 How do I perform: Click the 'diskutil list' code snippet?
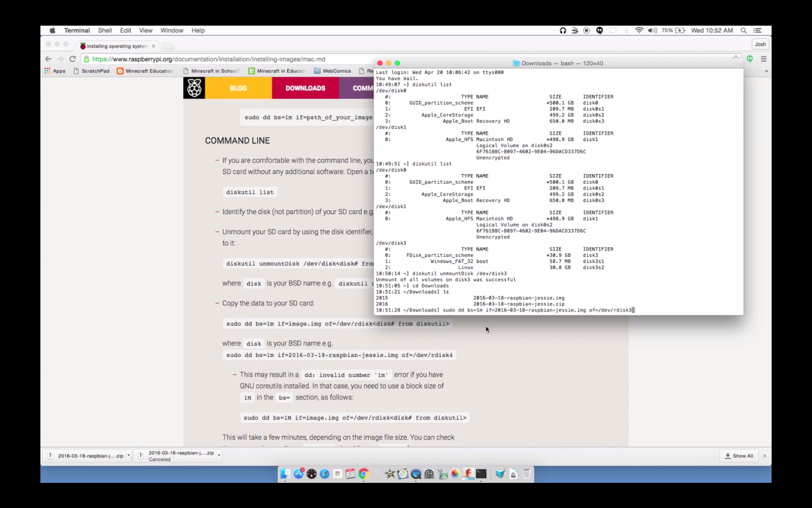pos(250,192)
